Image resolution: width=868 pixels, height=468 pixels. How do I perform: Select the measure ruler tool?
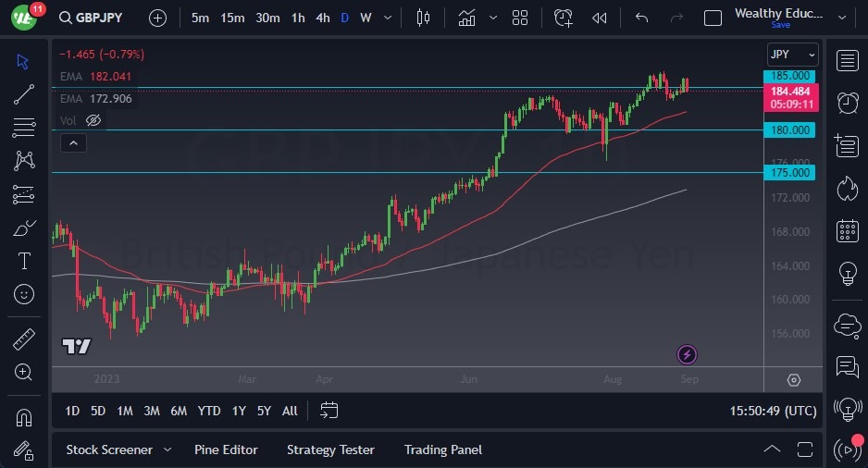(24, 339)
